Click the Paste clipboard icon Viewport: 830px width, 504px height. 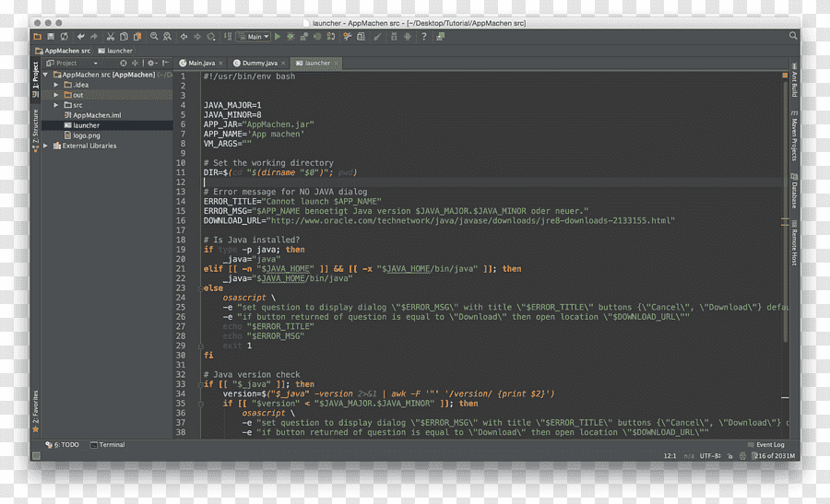(137, 37)
